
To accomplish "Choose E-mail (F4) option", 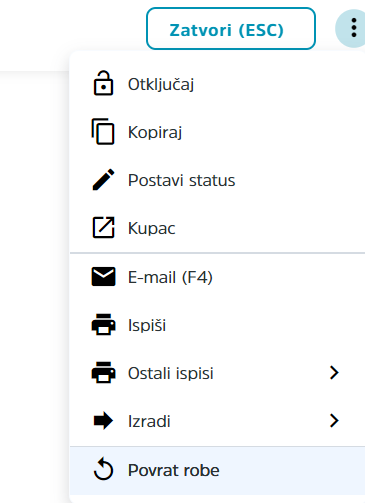I will [x=217, y=277].
